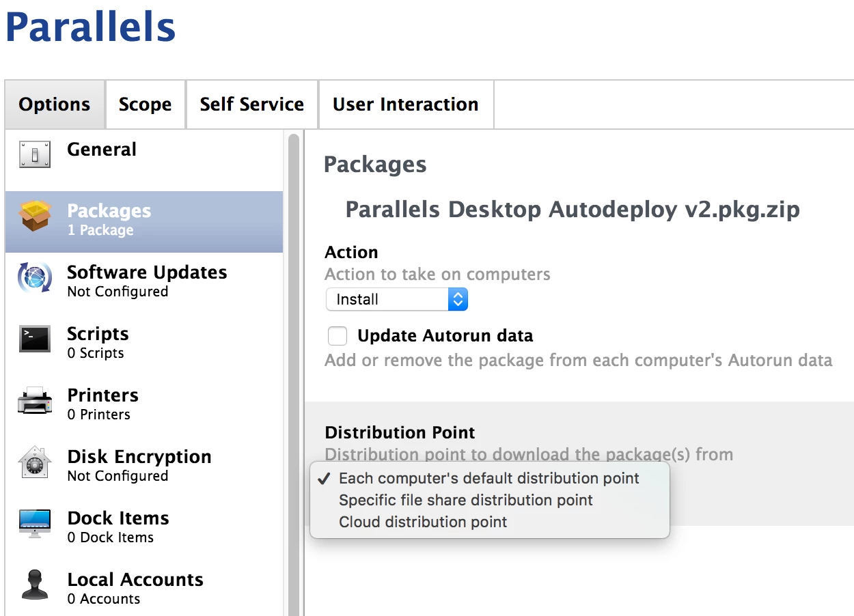The image size is (854, 616).
Task: Click the Distribution Point label
Action: [x=400, y=432]
